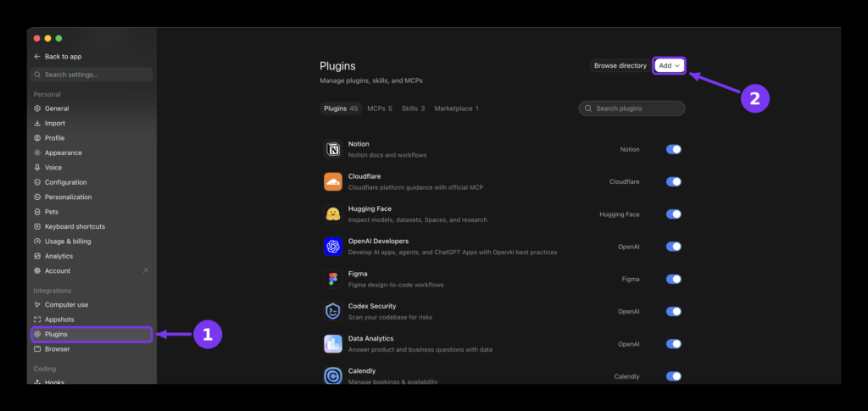Click the Cloudflare plugin logo
868x411 pixels.
tap(332, 181)
